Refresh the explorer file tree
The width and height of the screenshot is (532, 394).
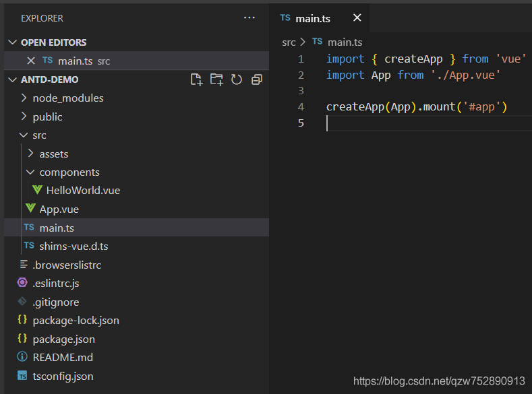tap(237, 79)
